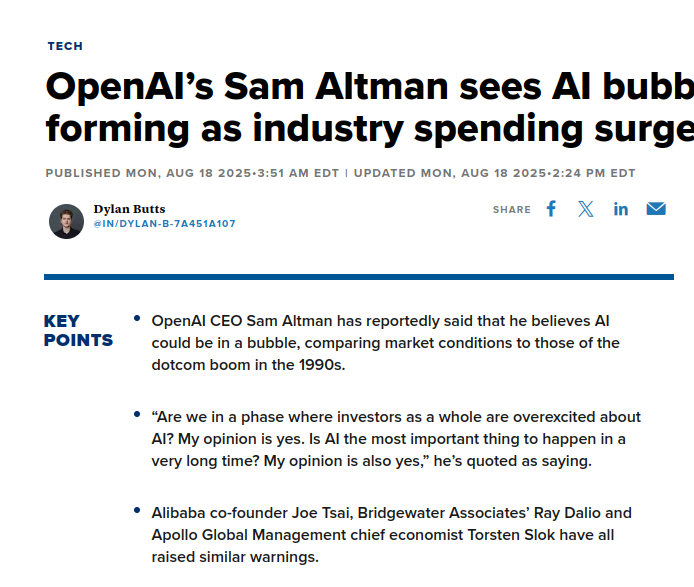The width and height of the screenshot is (694, 587).
Task: Share article via LinkedIn icon
Action: click(x=621, y=209)
